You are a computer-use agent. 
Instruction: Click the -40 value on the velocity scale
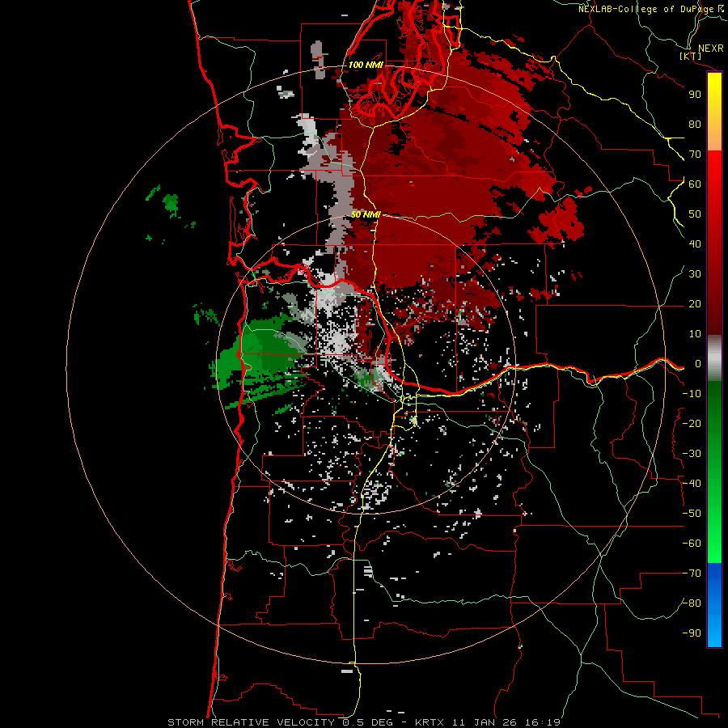tap(692, 484)
